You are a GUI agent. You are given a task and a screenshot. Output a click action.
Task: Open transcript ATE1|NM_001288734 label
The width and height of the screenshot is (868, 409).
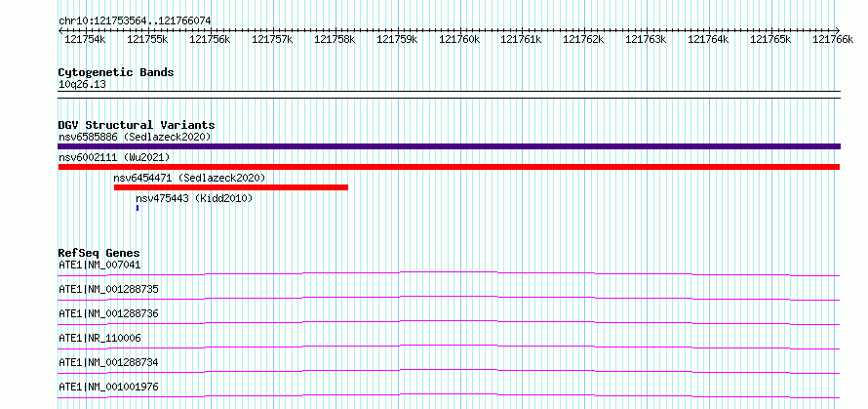pyautogui.click(x=108, y=362)
